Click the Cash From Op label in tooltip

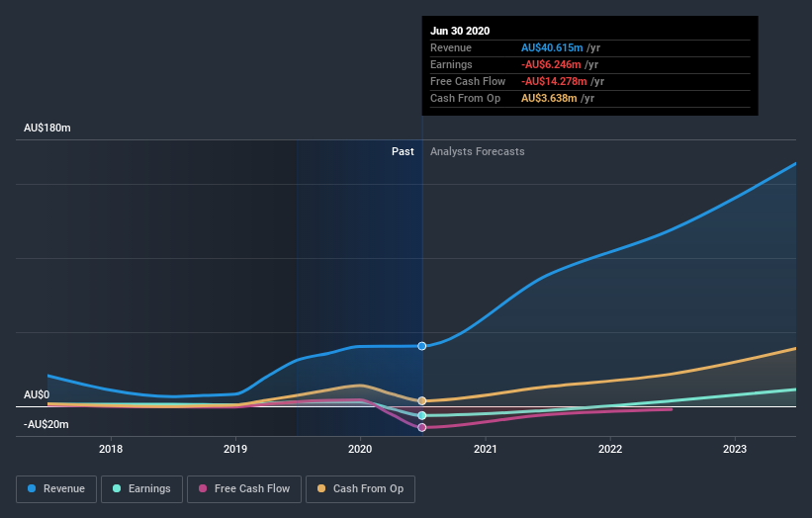[x=466, y=98]
